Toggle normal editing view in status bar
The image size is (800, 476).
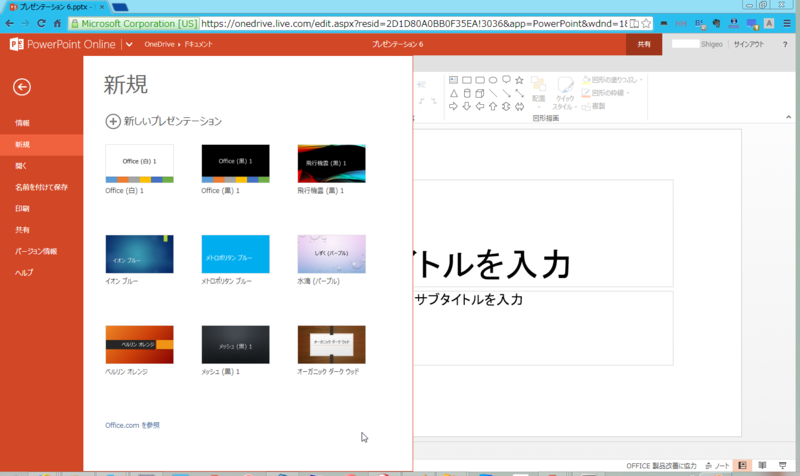tap(742, 465)
